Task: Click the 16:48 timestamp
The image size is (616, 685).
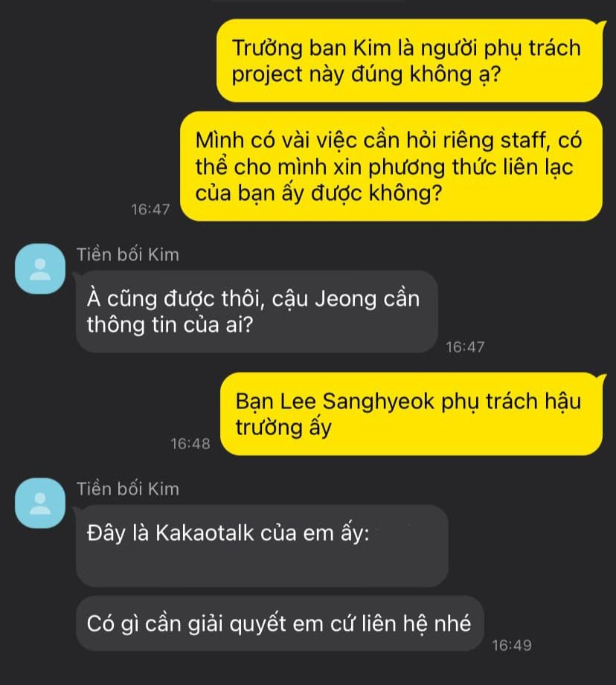Action: pyautogui.click(x=190, y=444)
